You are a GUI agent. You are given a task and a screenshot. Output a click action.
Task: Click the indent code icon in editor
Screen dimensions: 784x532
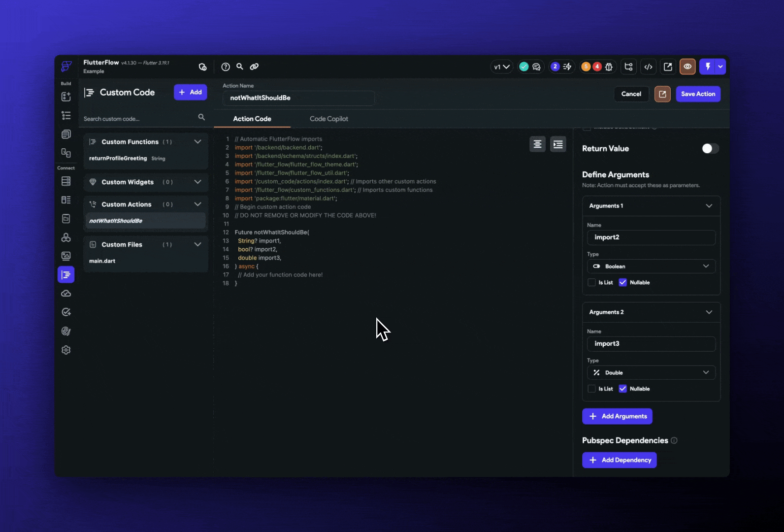(x=558, y=144)
